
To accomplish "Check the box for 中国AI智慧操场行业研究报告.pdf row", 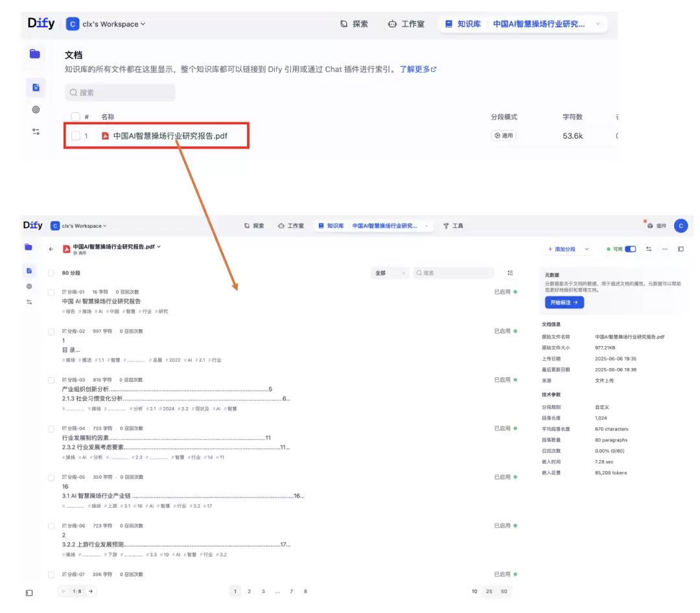I will pyautogui.click(x=76, y=135).
